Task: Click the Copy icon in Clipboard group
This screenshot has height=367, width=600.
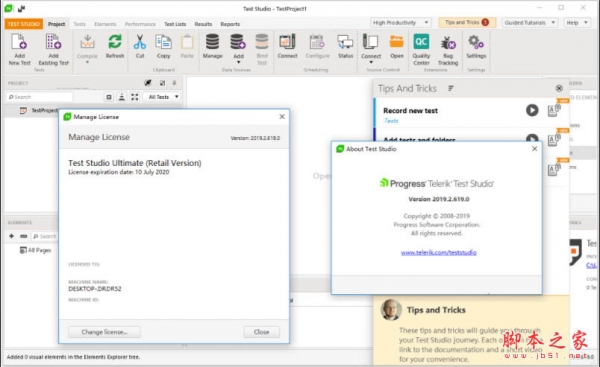Action: 163,42
